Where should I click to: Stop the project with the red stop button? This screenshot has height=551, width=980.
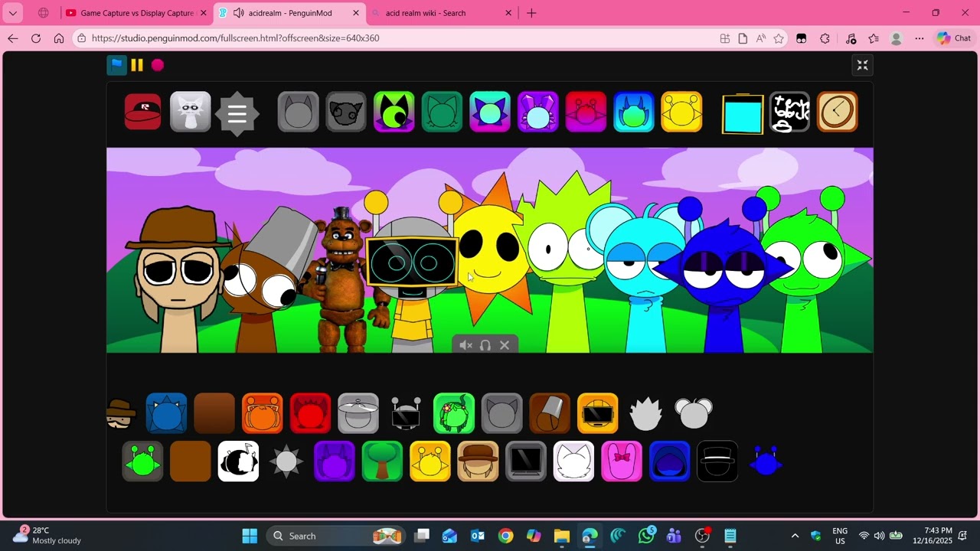click(x=158, y=65)
